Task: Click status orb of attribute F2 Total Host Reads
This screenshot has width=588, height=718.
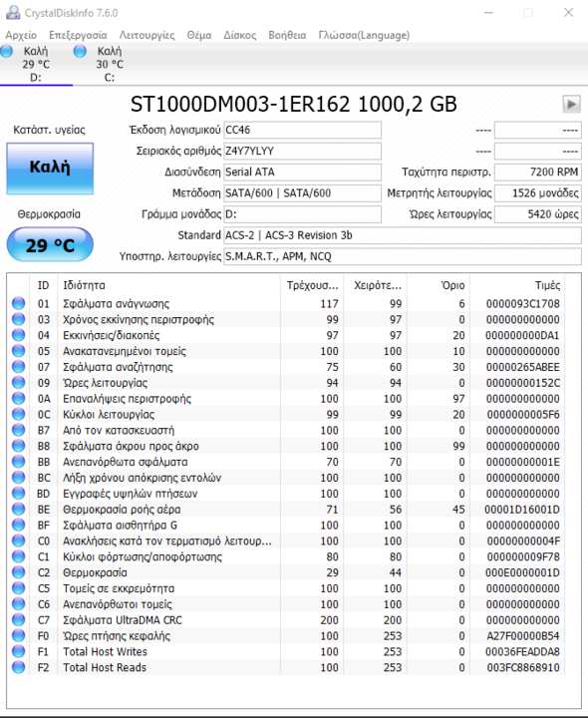Action: [18, 667]
